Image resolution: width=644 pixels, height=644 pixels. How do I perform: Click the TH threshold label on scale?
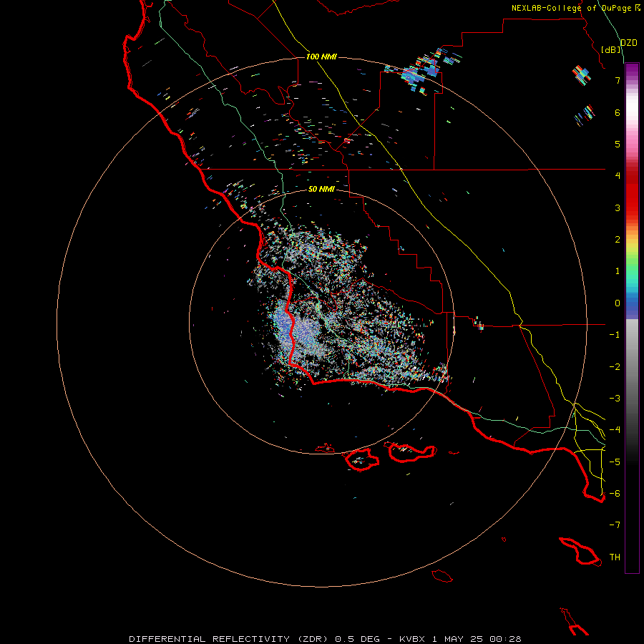pos(615,557)
